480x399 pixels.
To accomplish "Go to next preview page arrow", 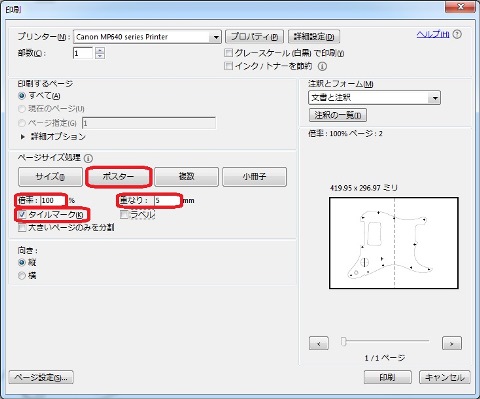I will [x=452, y=343].
